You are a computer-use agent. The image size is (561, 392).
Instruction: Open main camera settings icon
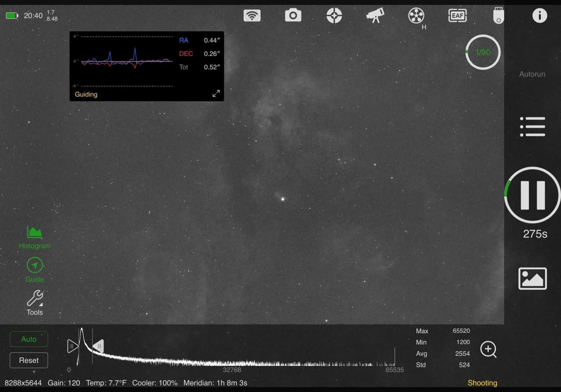pos(293,15)
